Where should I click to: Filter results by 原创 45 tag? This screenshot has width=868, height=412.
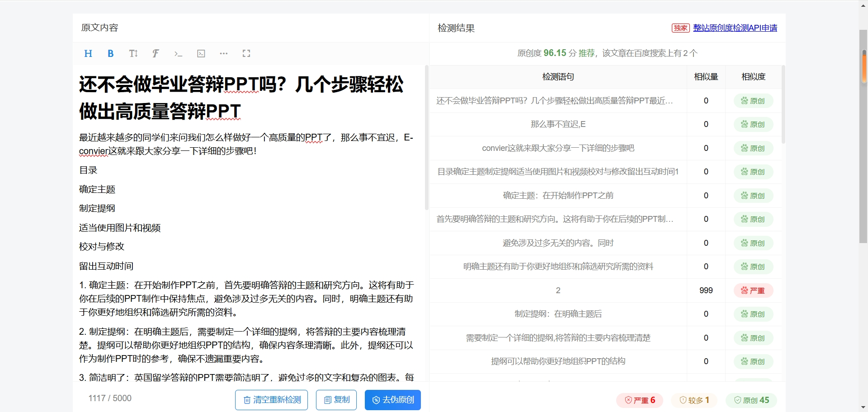(x=751, y=400)
